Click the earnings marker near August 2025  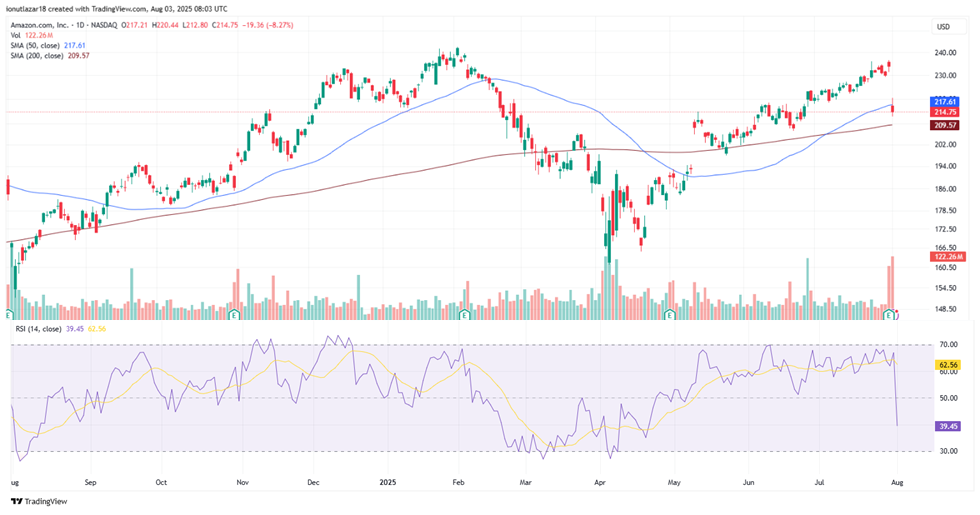889,314
